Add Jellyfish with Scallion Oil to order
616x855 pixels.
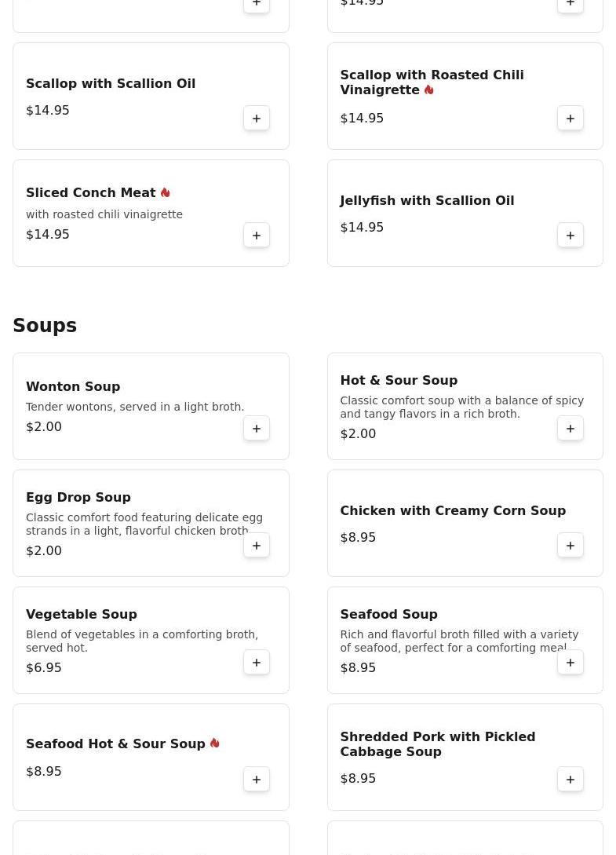[x=570, y=236]
